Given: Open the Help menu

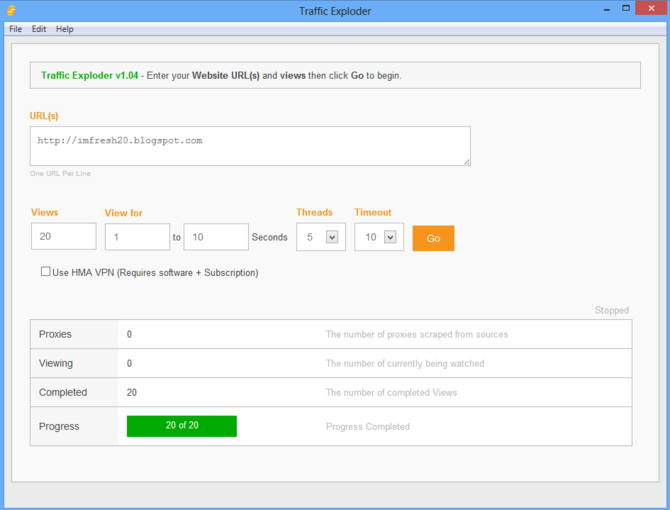Looking at the screenshot, I should point(65,29).
